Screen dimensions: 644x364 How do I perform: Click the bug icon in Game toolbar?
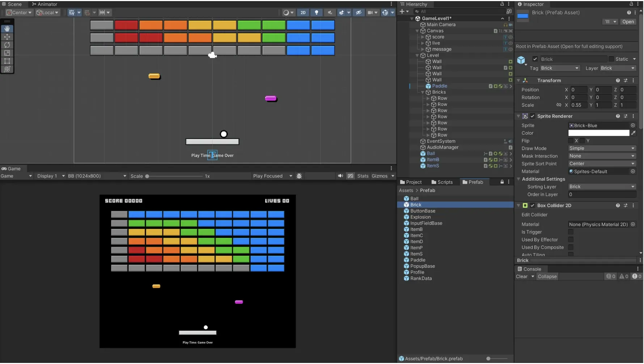[x=299, y=176]
